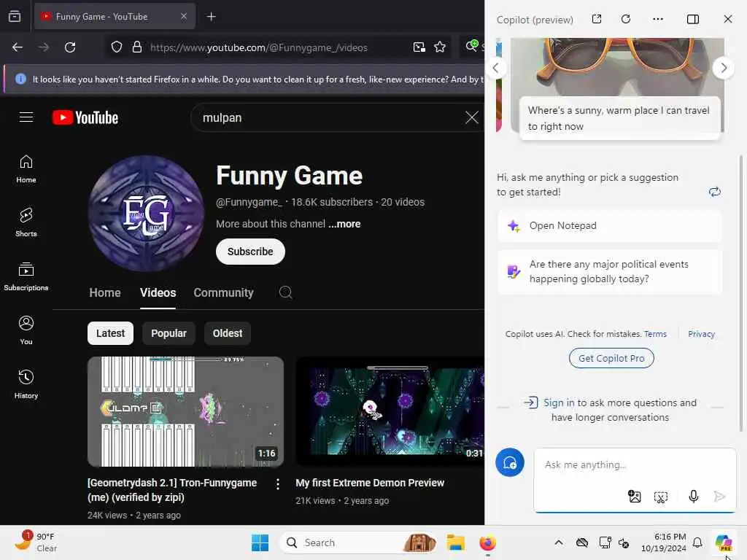Click Get Copilot Pro button
This screenshot has width=747, height=560.
pyautogui.click(x=611, y=358)
